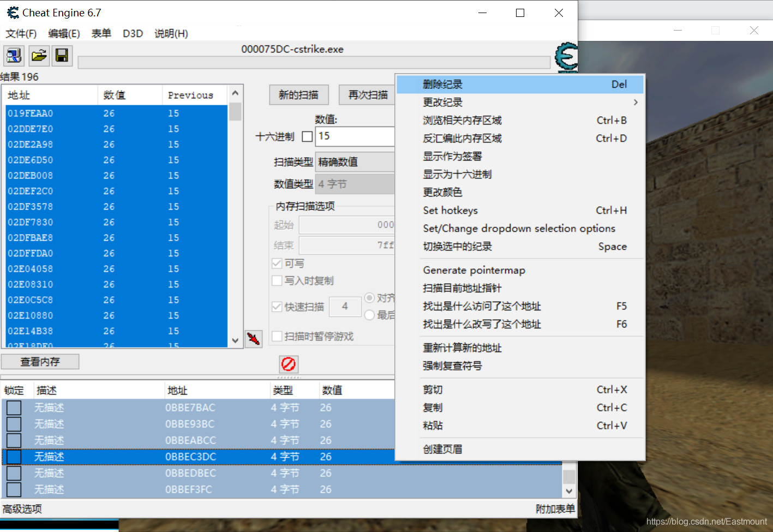Click the Previous column header
Image resolution: width=773 pixels, height=532 pixels.
(195, 95)
